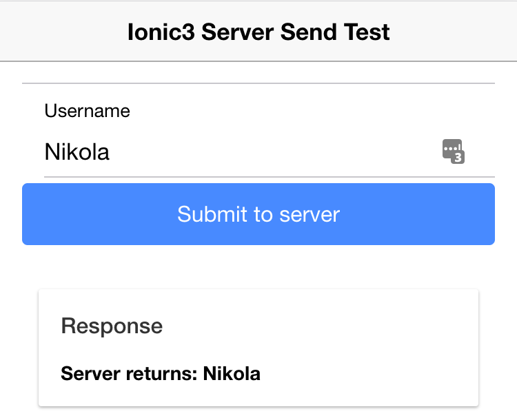The width and height of the screenshot is (517, 420).
Task: Click the word Nikola in the input
Action: coord(77,152)
